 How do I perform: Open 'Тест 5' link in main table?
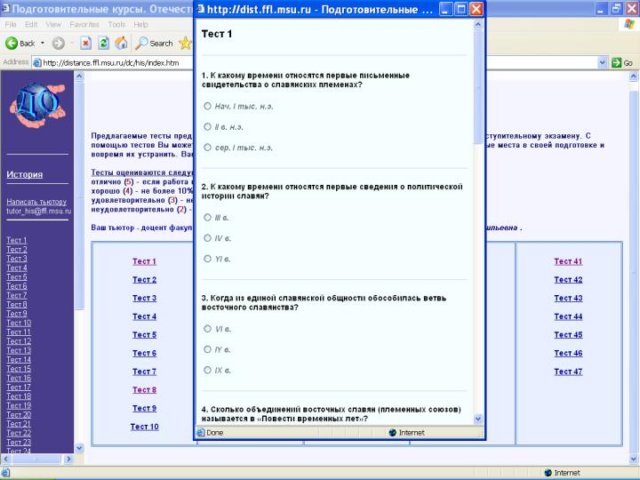(144, 335)
